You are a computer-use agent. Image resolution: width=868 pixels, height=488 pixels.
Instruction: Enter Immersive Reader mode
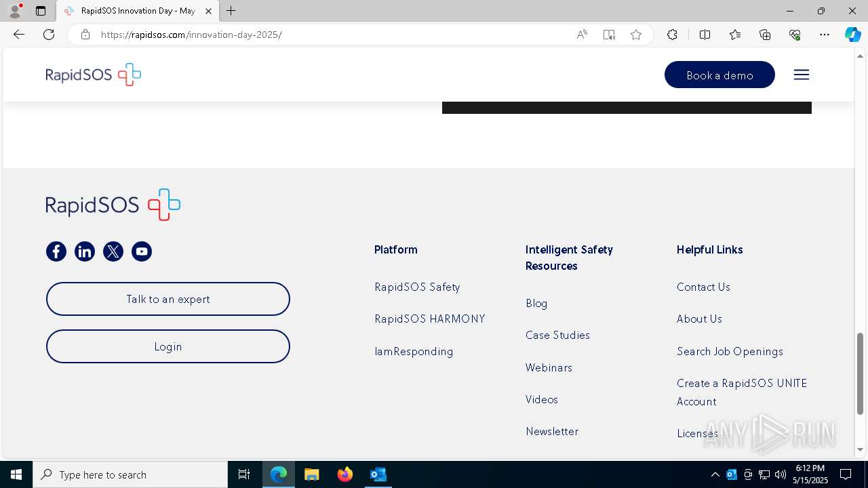609,35
